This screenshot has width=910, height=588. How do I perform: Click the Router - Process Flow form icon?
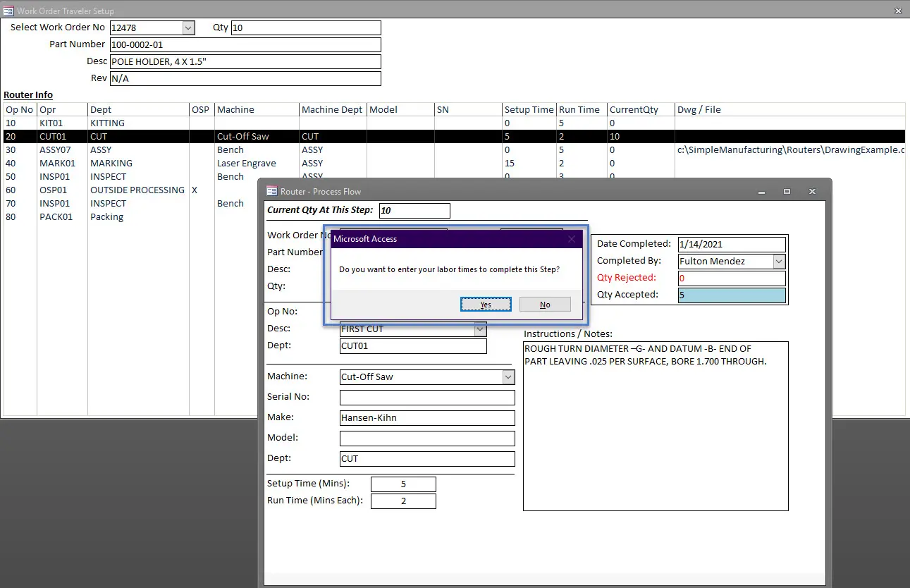pos(271,191)
